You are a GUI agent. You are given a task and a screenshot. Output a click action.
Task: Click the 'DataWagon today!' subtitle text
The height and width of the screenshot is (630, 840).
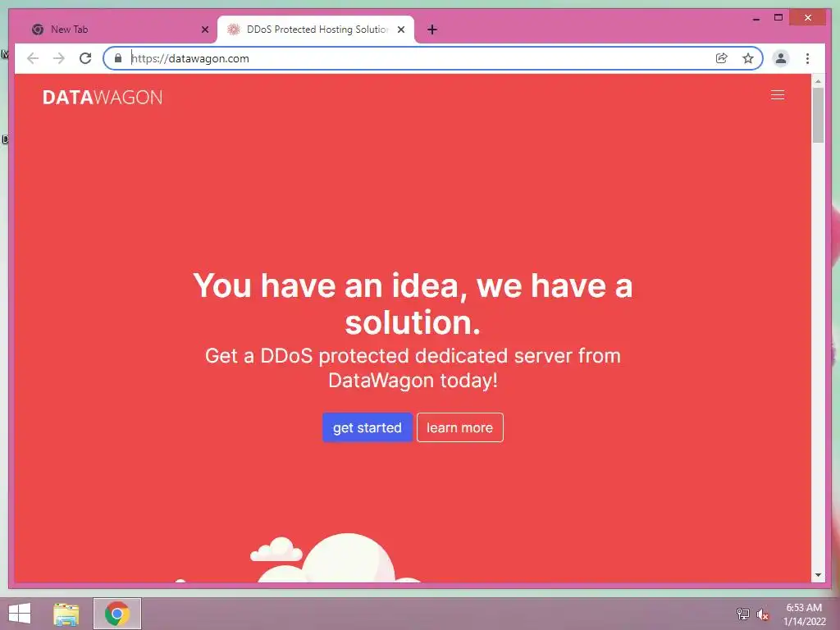413,381
